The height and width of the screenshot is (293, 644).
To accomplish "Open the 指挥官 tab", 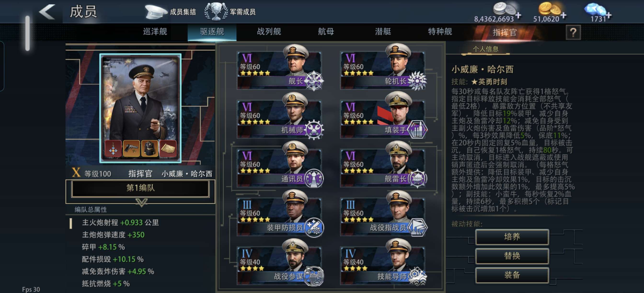I will point(505,33).
